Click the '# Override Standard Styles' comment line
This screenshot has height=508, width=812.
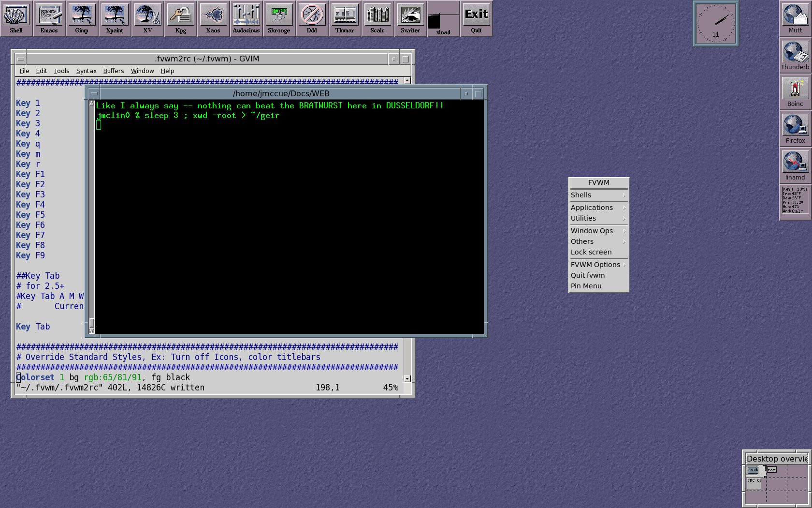click(x=168, y=357)
